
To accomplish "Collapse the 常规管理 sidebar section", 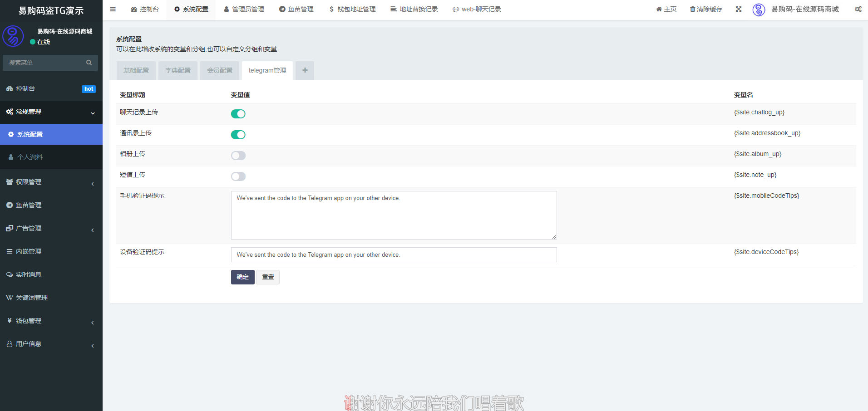I will pos(51,112).
